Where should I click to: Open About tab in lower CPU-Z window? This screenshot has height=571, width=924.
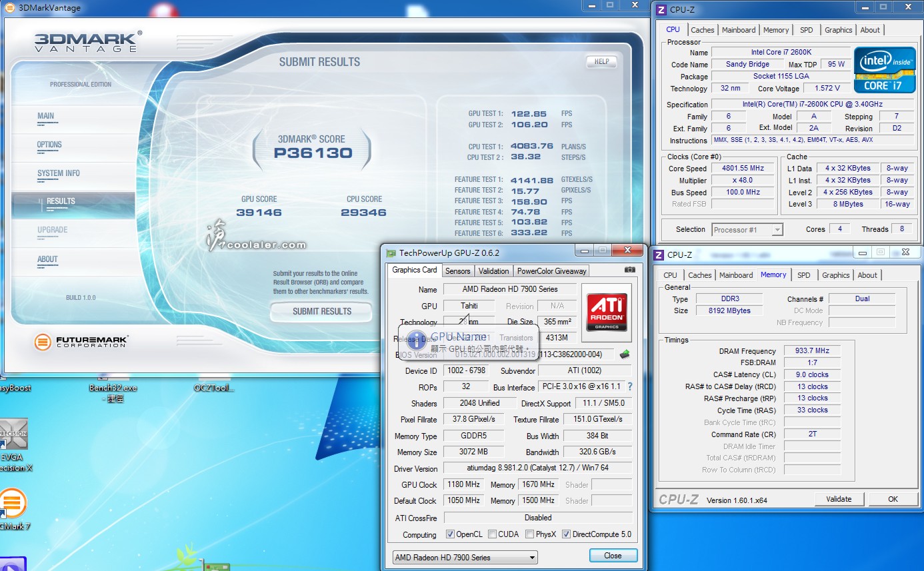pyautogui.click(x=867, y=275)
